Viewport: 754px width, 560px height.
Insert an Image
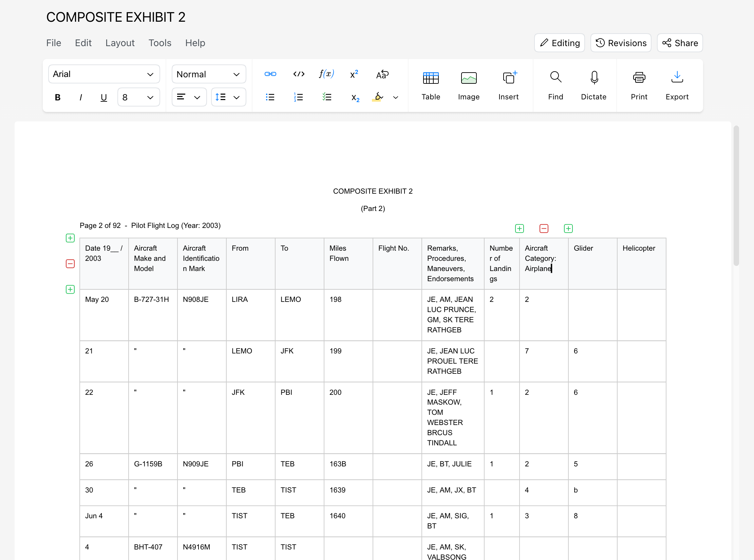pos(469,85)
